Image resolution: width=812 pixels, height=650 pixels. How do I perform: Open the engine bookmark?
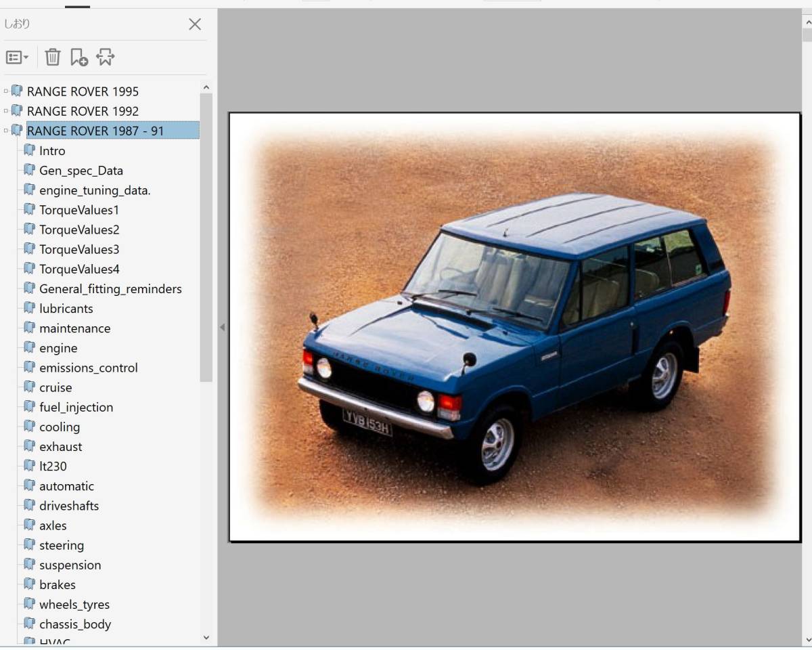click(x=58, y=348)
